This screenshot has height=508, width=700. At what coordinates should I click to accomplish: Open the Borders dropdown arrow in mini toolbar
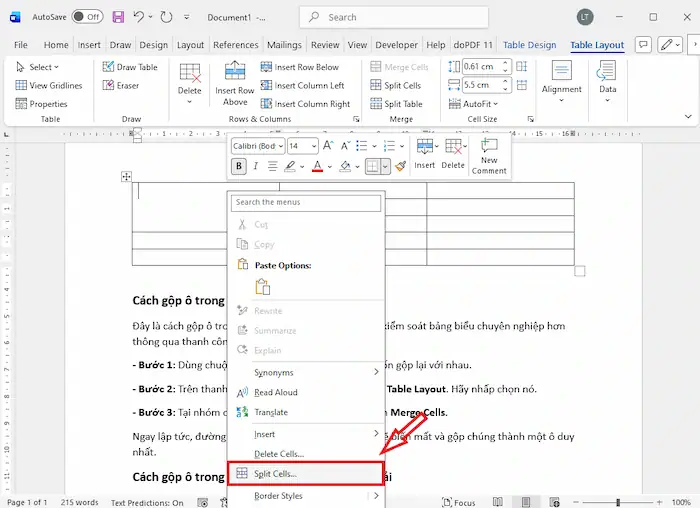385,167
